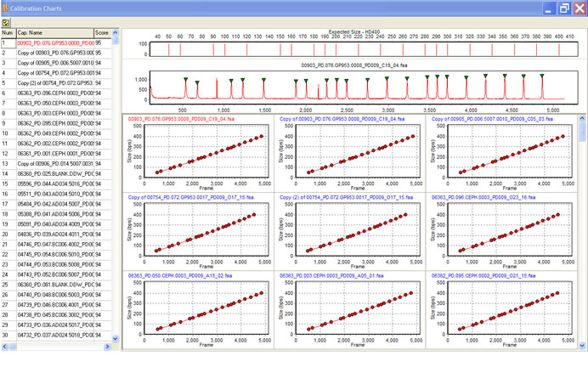Click the sample list scroll left arrow

4,347
